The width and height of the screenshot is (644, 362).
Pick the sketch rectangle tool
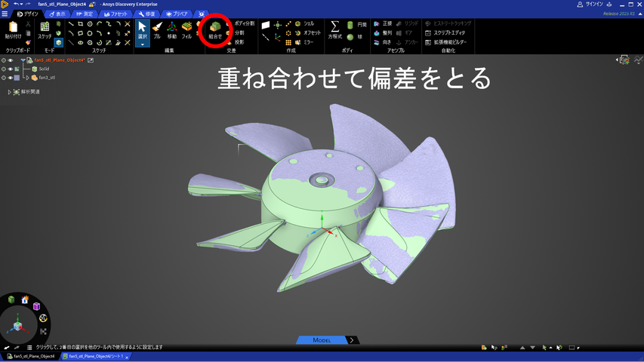point(81,24)
